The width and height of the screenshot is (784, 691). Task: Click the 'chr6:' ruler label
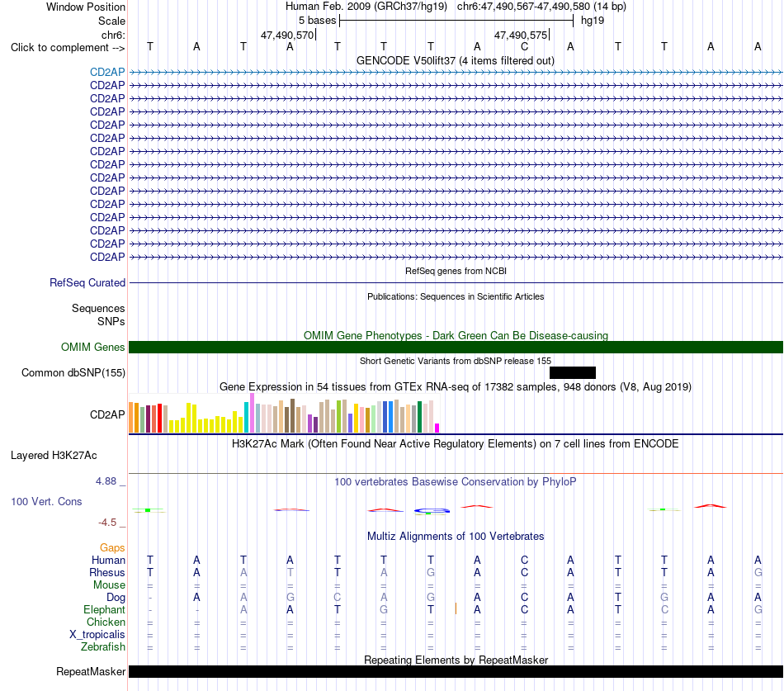113,35
